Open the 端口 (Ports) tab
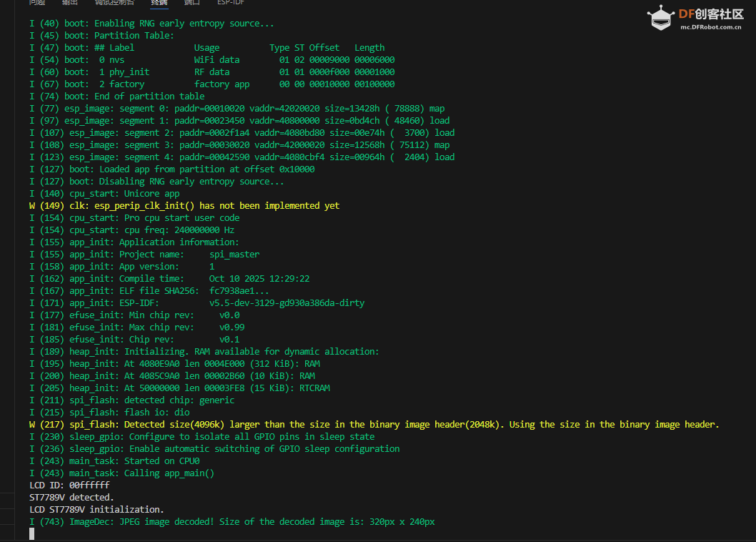The height and width of the screenshot is (542, 756). tap(192, 2)
